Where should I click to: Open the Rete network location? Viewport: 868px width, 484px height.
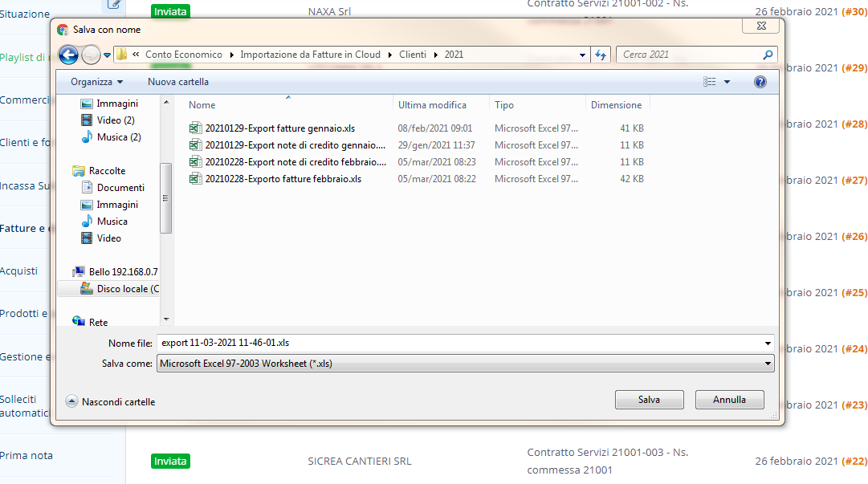click(98, 323)
